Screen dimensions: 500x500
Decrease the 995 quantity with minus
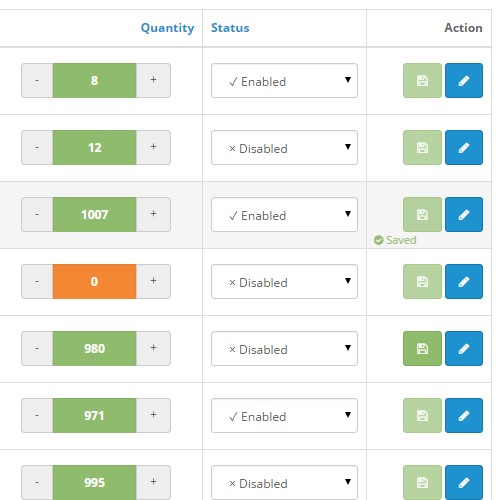tap(37, 482)
